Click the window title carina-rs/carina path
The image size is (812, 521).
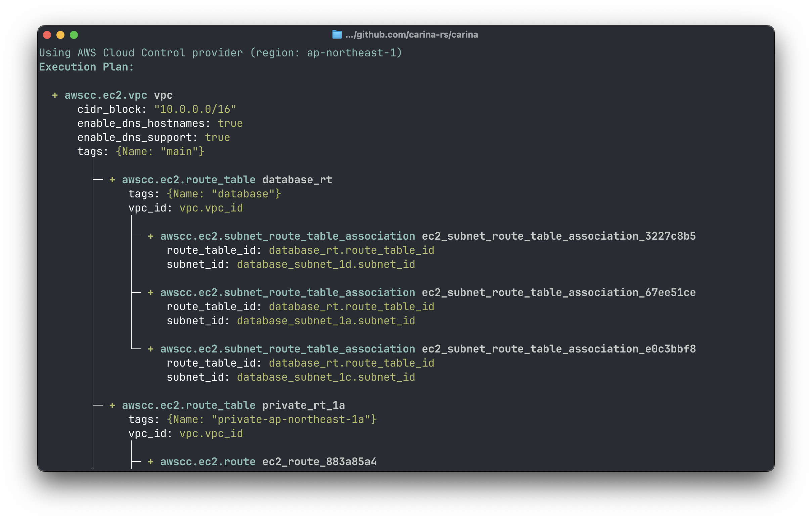(411, 35)
